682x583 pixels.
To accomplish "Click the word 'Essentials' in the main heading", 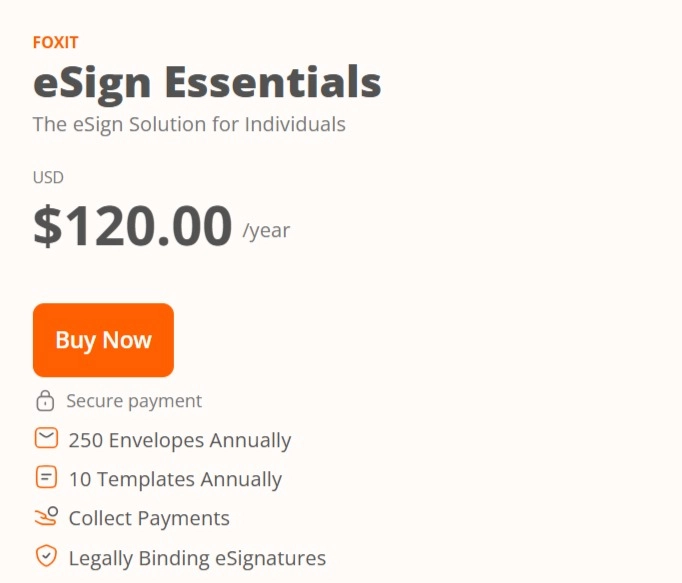I will click(273, 82).
